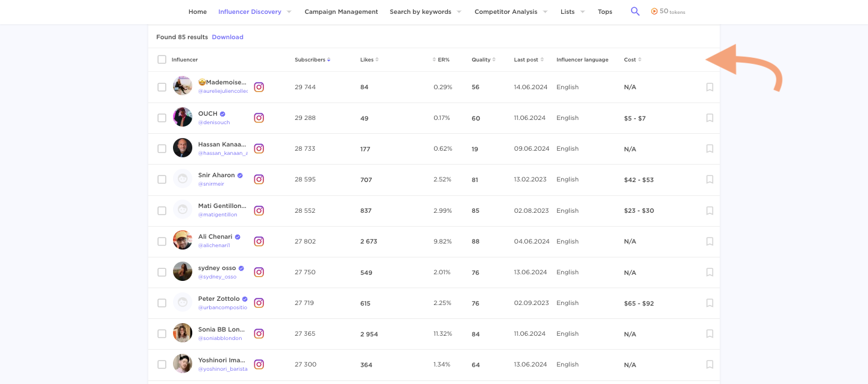Bookmark the Snir Aharon influencer

coord(709,179)
